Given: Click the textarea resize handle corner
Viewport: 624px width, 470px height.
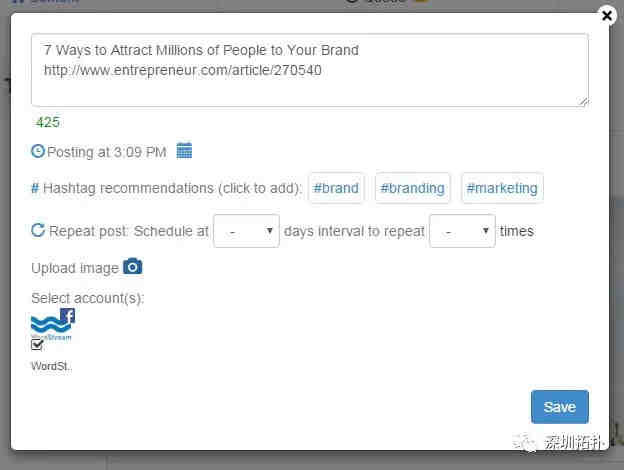Looking at the screenshot, I should pyautogui.click(x=583, y=102).
